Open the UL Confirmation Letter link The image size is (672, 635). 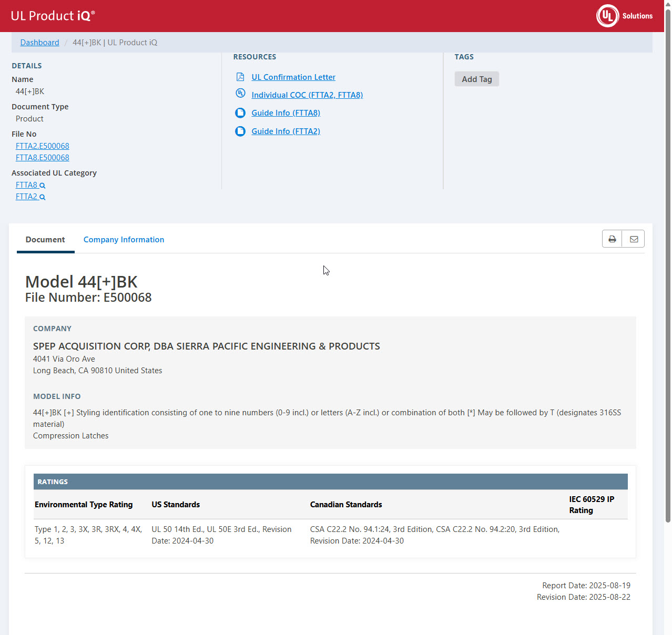293,77
